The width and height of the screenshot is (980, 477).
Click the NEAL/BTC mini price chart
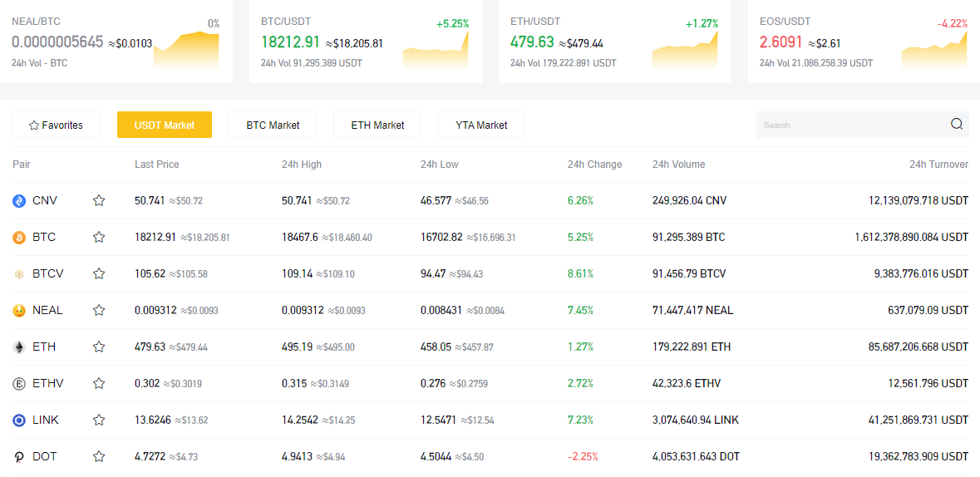click(186, 49)
